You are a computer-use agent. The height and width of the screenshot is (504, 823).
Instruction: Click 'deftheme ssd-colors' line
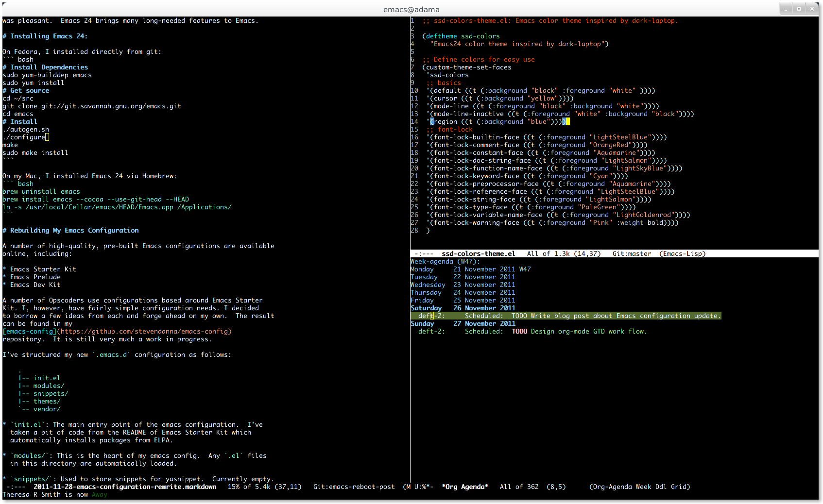pyautogui.click(x=461, y=36)
